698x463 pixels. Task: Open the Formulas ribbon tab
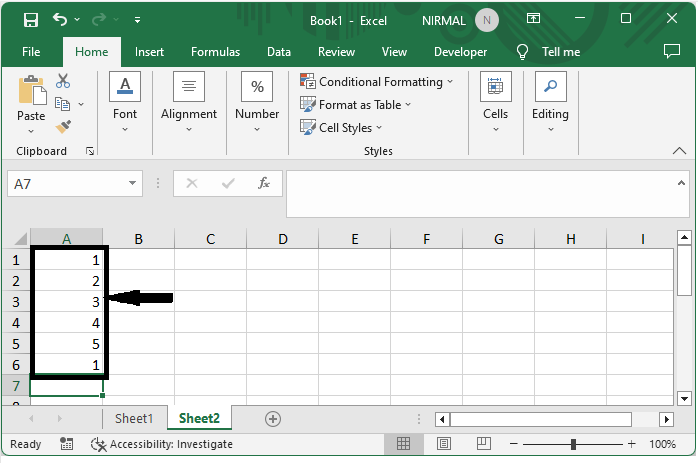click(215, 52)
